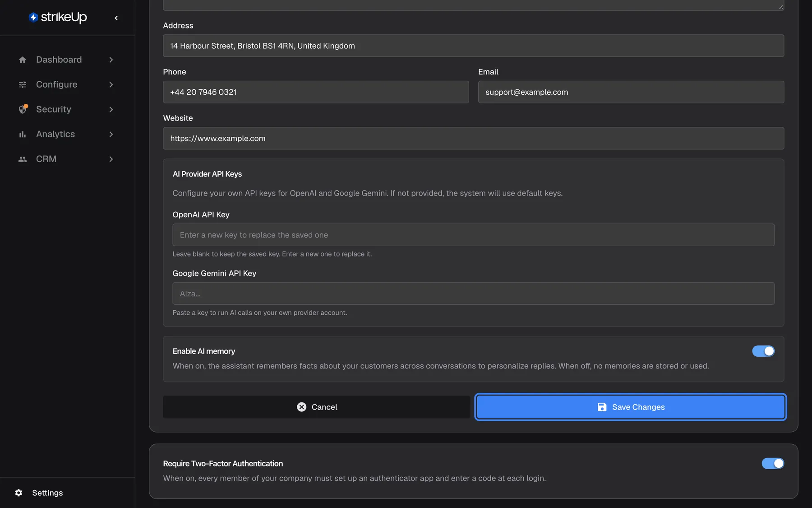Open the Analytics menu item
The width and height of the screenshot is (812, 508).
(67, 134)
